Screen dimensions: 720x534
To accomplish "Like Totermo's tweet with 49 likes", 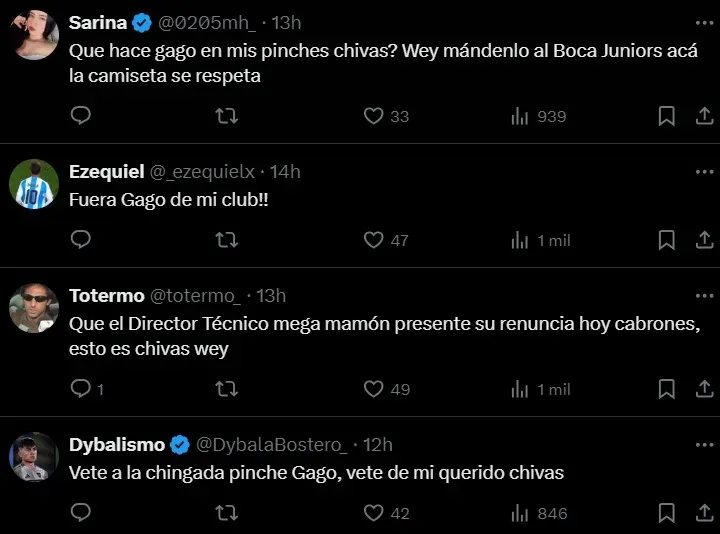I will [x=374, y=389].
